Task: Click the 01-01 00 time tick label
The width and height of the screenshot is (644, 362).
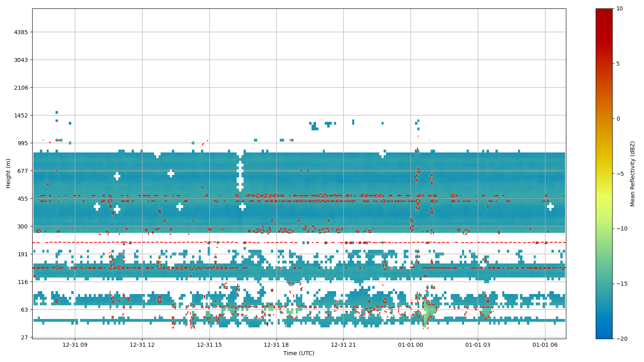Action: click(411, 345)
